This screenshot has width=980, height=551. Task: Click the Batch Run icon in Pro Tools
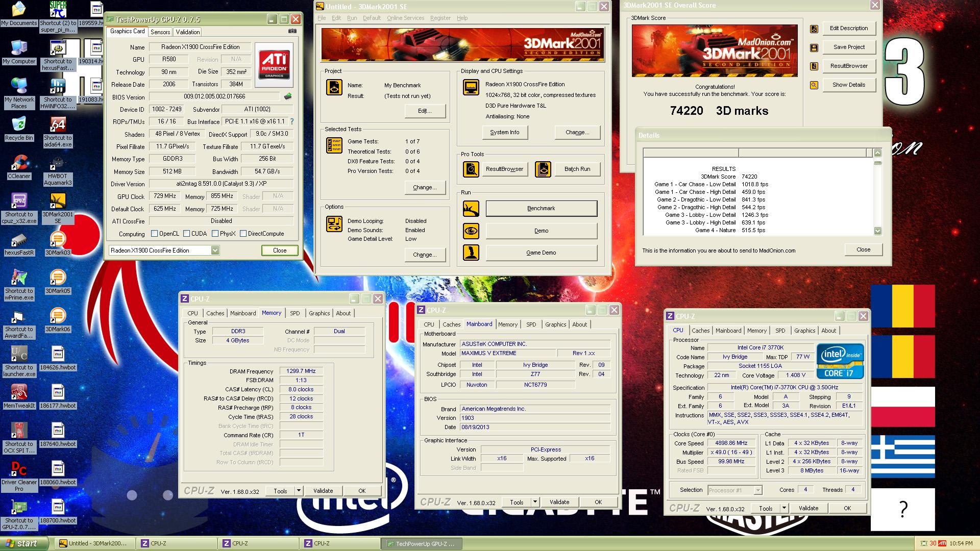(543, 169)
